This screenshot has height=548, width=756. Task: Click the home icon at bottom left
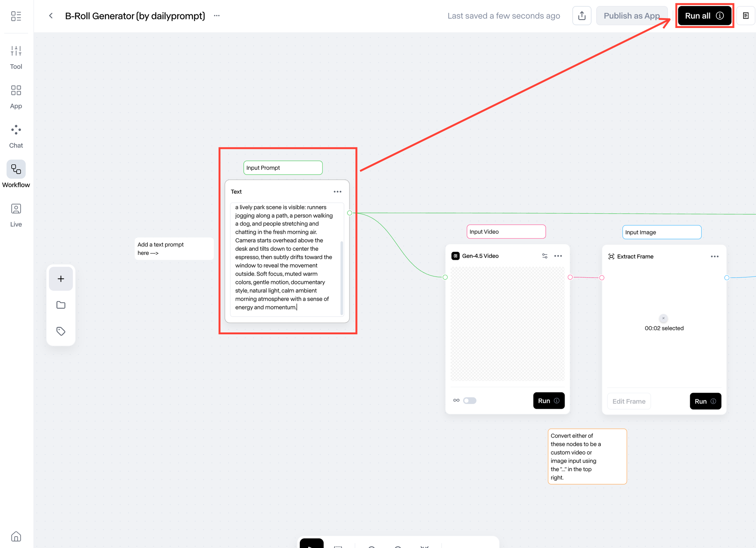(x=16, y=536)
